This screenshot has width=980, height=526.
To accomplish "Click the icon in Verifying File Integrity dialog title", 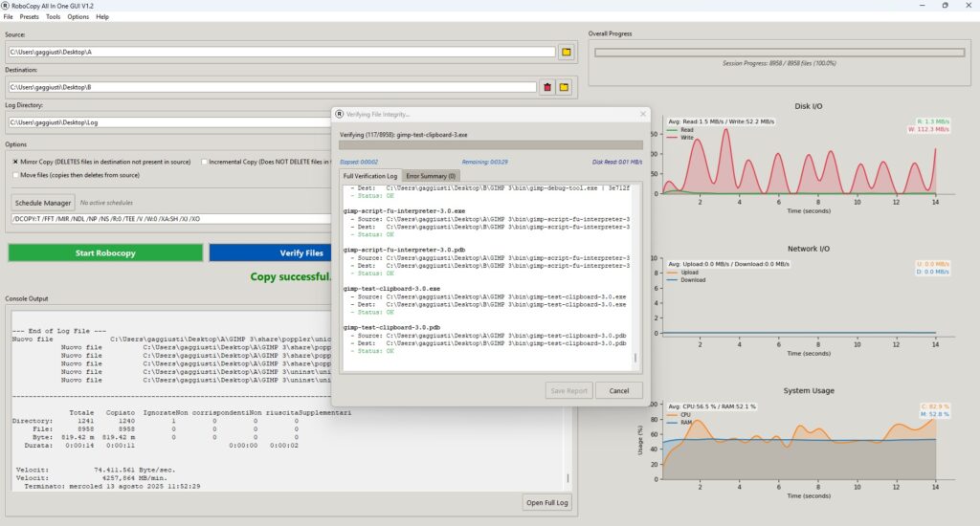I will click(340, 115).
